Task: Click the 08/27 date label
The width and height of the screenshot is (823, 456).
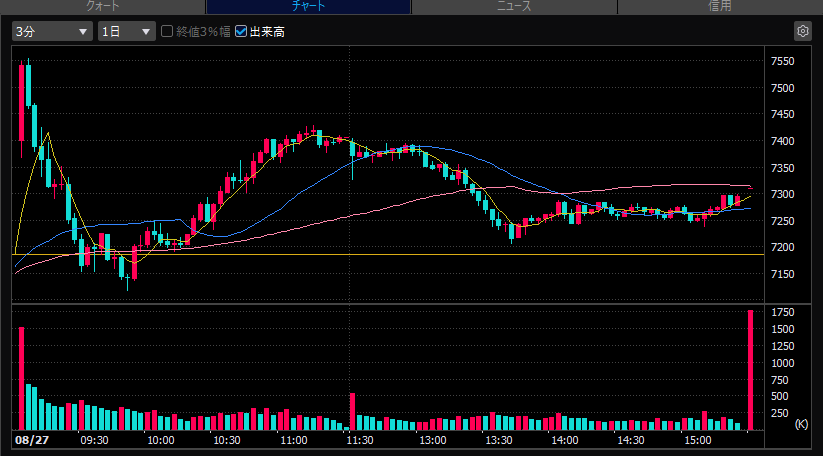Action: [x=31, y=440]
